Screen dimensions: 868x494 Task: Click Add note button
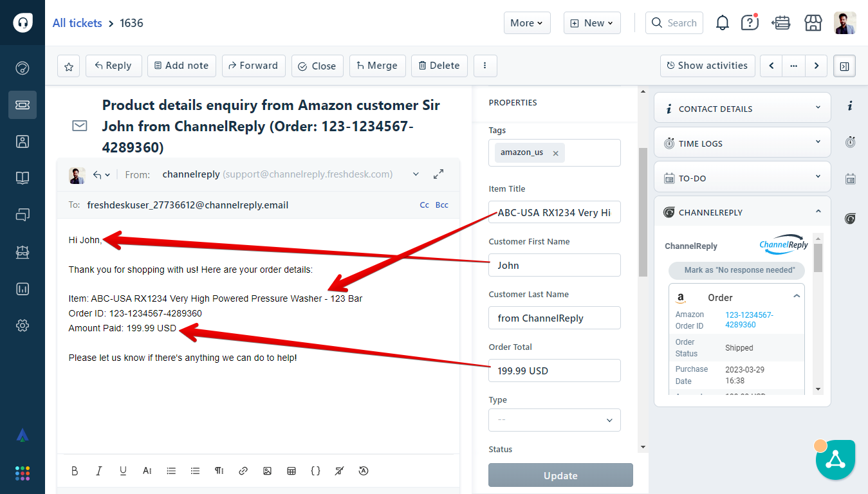[181, 66]
